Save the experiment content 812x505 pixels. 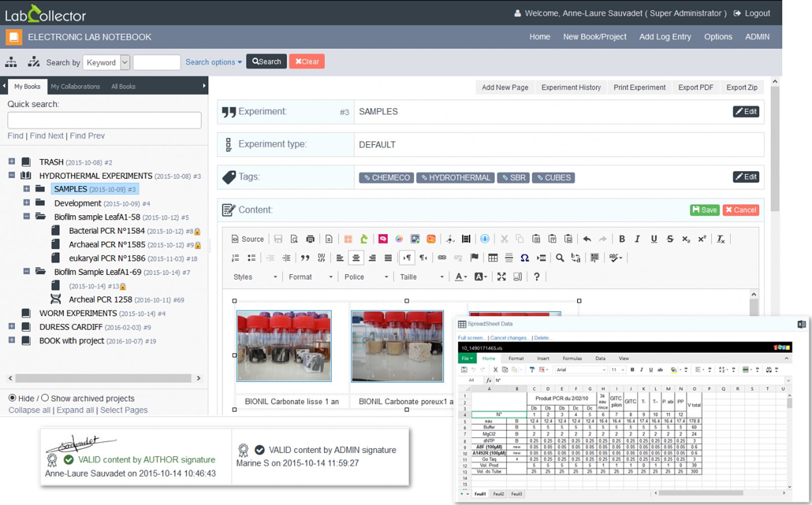[x=705, y=210]
